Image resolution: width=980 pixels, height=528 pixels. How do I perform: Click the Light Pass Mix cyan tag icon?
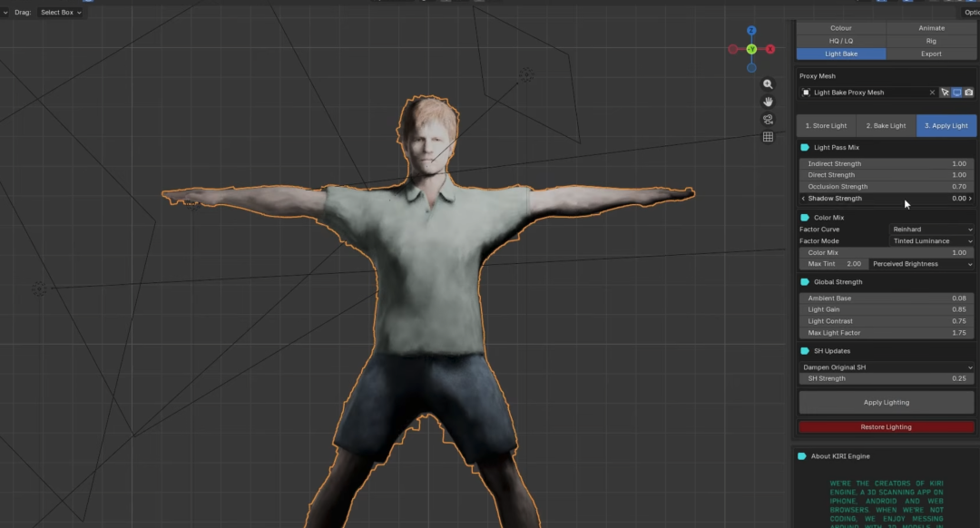[805, 148]
